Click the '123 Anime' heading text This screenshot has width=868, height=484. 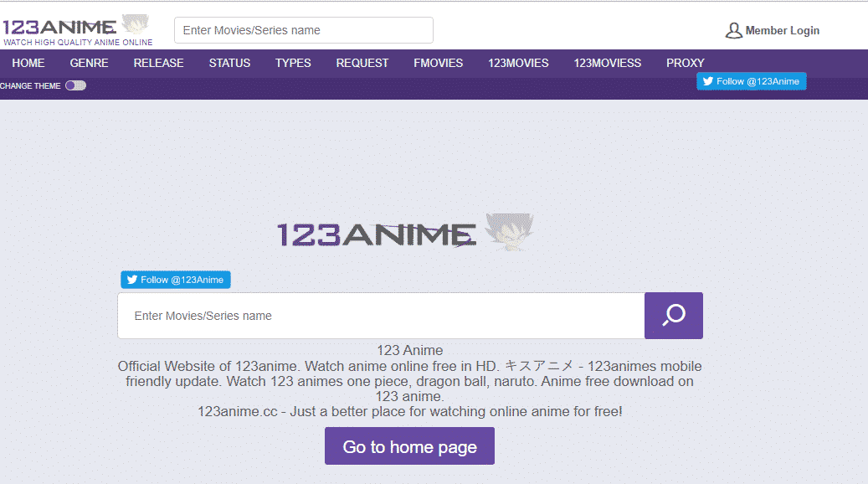pyautogui.click(x=410, y=351)
